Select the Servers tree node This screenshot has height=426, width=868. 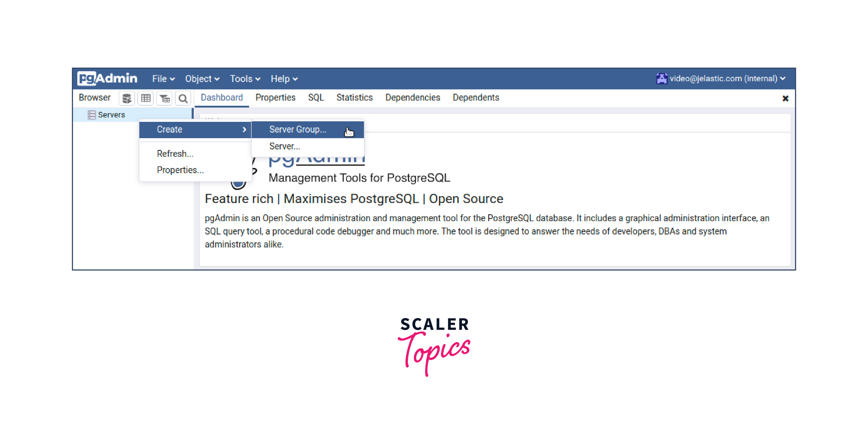click(x=111, y=115)
